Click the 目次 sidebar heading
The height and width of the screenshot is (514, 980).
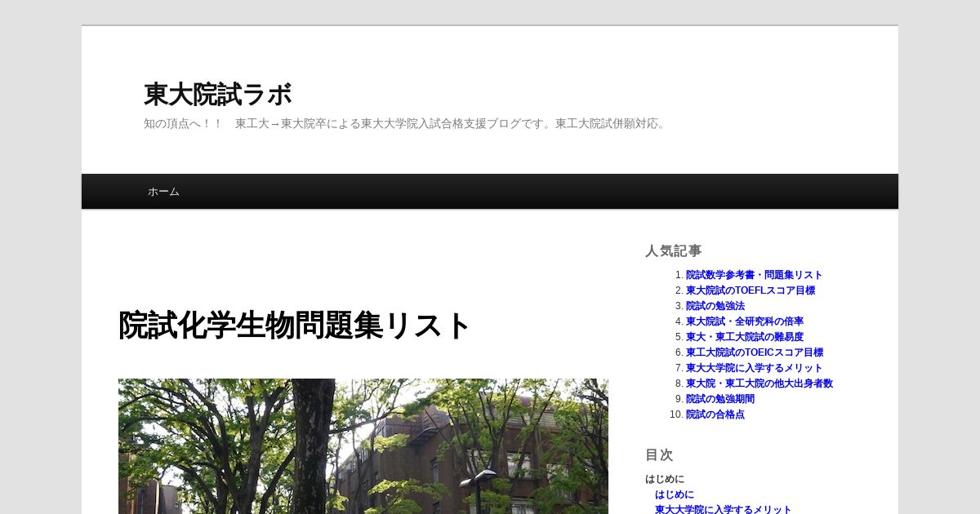[x=659, y=455]
